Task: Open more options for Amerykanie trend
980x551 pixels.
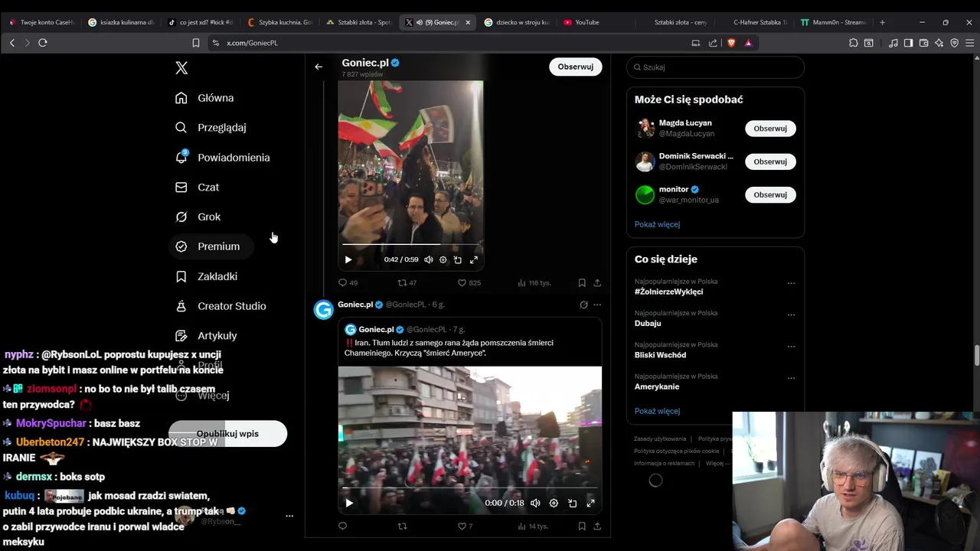Action: coord(791,378)
